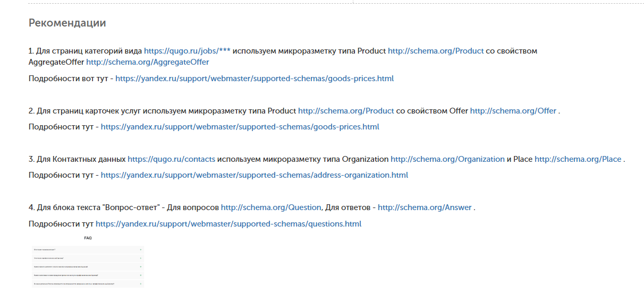The image size is (644, 295).
Task: Open Yandex address-organization support link
Action: 254,175
